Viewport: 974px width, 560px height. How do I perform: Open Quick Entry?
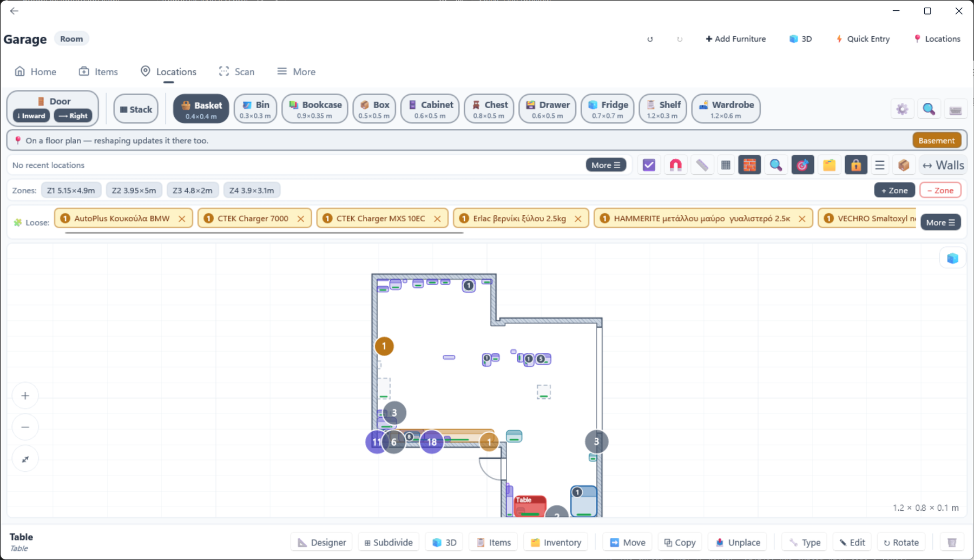863,39
